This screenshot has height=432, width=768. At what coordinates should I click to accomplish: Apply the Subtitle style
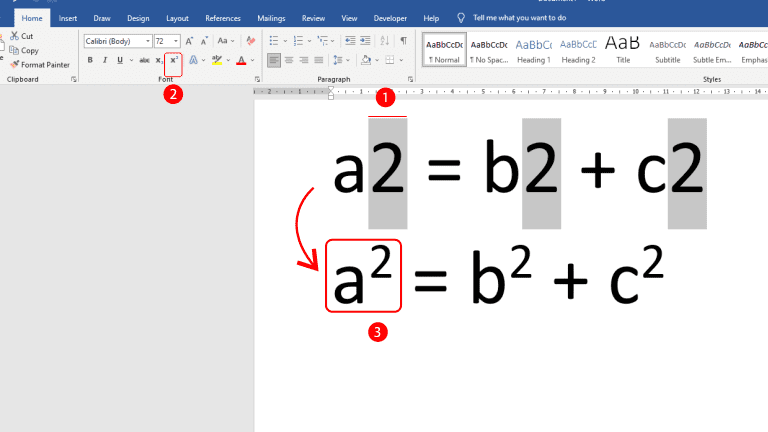coord(668,50)
